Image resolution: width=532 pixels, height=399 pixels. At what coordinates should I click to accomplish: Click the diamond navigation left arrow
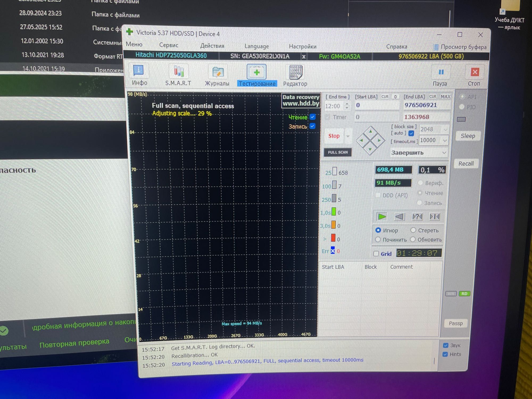pyautogui.click(x=361, y=140)
